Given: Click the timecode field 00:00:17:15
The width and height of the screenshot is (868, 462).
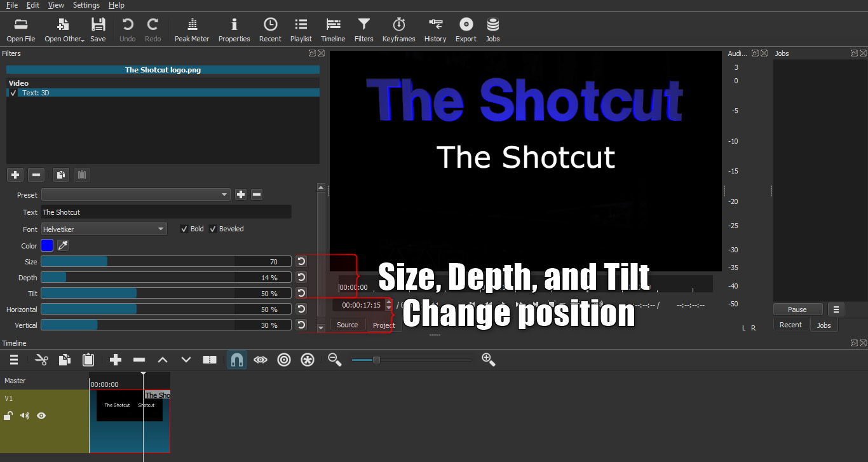Looking at the screenshot, I should [x=357, y=305].
